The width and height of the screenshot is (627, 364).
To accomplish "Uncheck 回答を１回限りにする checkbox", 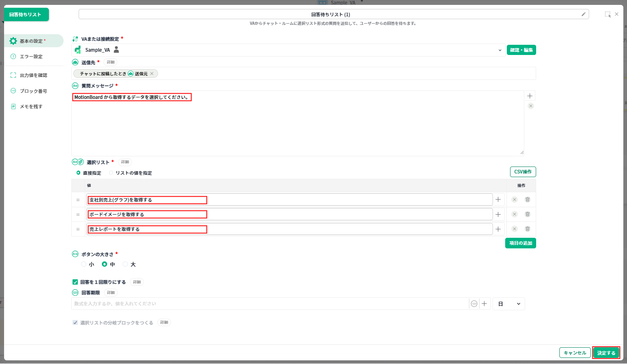I will click(x=75, y=282).
